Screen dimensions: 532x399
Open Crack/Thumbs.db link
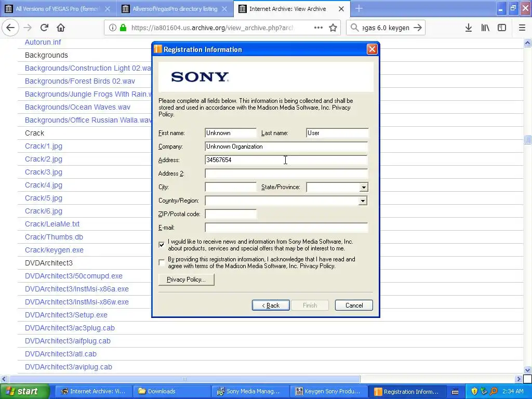[54, 237]
